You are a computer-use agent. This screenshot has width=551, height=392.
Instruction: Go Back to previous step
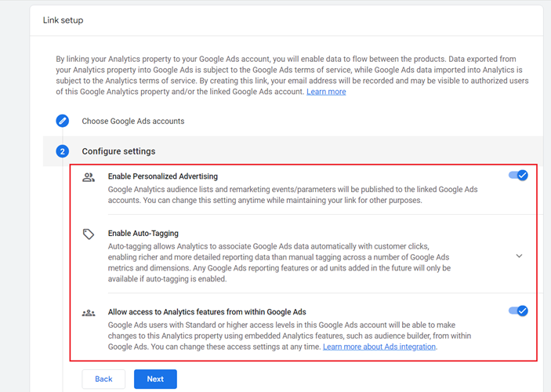pyautogui.click(x=103, y=379)
